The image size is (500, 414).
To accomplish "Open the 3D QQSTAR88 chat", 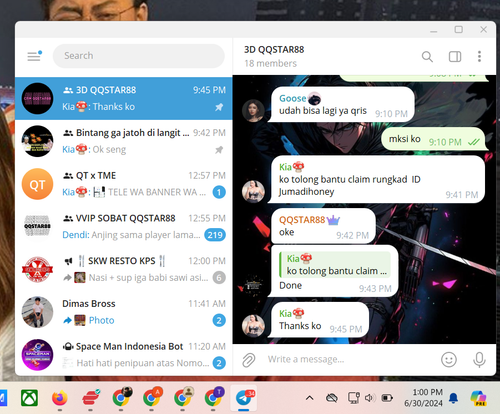I will pos(124,99).
